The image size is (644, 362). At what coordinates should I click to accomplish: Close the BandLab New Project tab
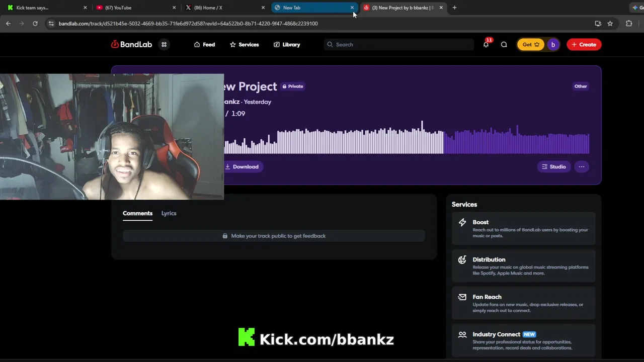(441, 8)
